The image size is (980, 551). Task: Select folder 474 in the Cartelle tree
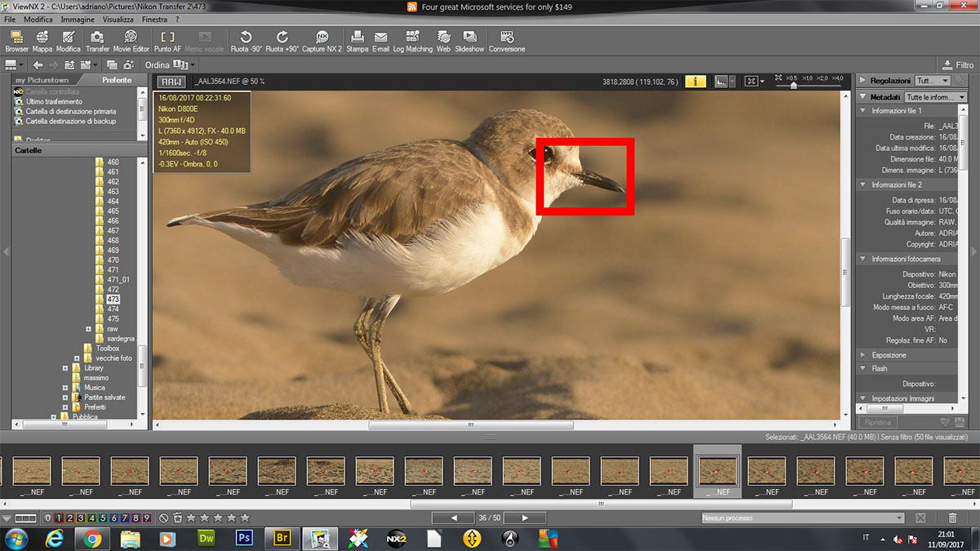pos(113,309)
